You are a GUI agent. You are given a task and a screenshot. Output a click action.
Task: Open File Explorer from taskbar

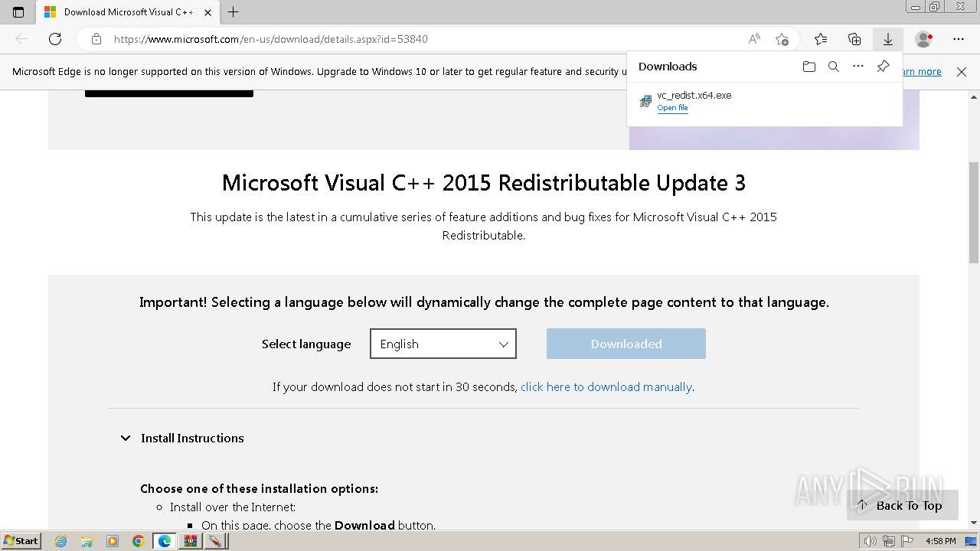87,541
